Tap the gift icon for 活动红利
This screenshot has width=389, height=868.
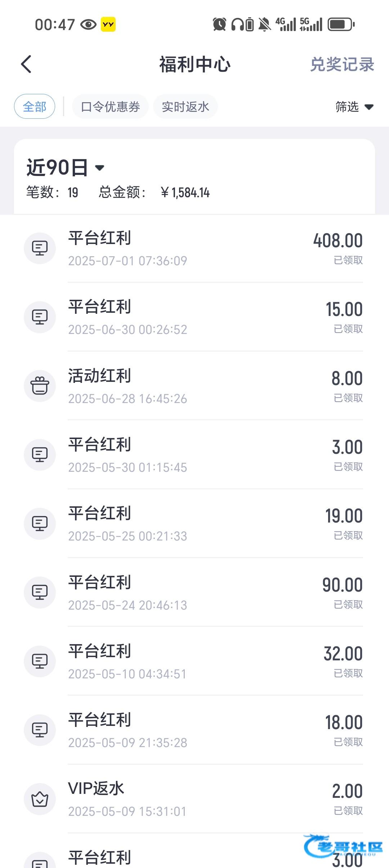[x=40, y=386]
